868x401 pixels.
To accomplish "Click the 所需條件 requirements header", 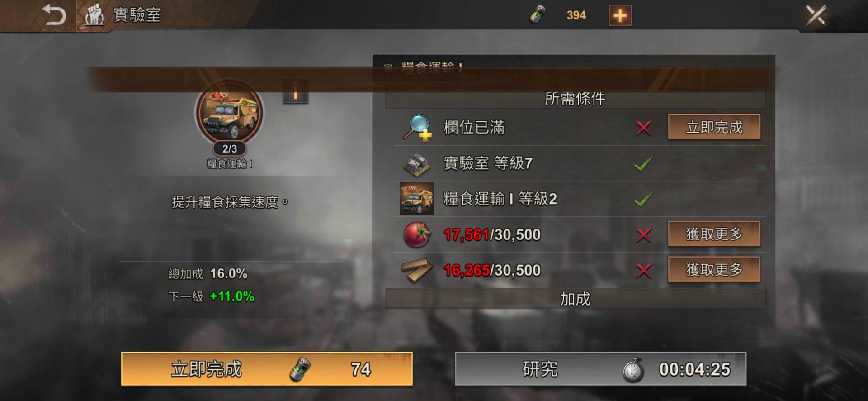I will coord(575,99).
